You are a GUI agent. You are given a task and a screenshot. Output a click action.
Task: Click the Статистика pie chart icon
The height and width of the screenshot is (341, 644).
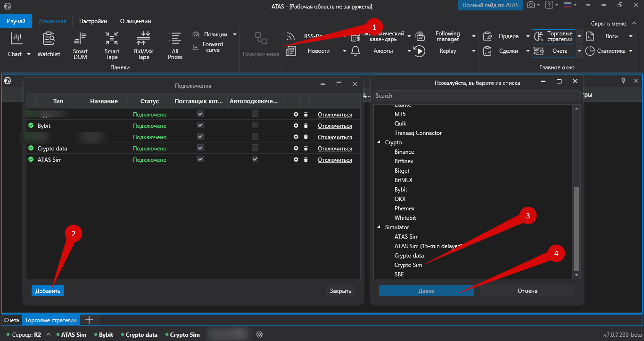point(590,51)
